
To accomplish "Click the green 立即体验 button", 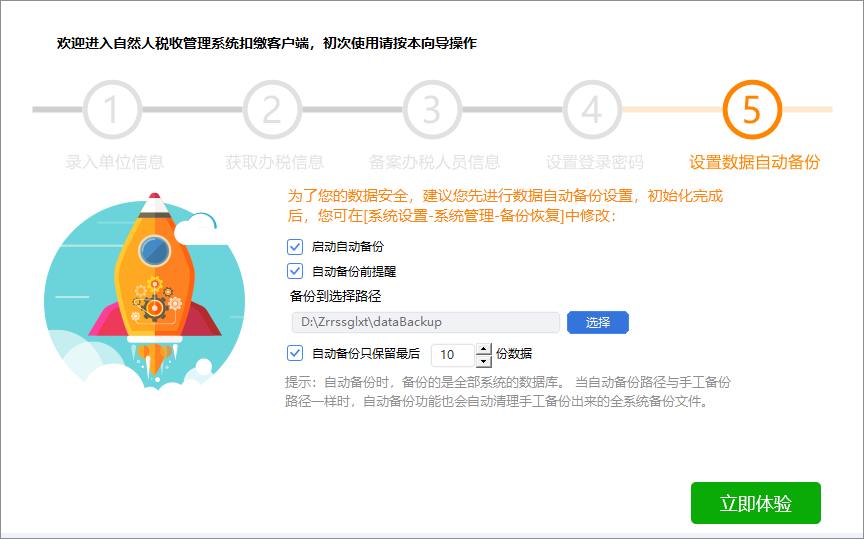I will (755, 503).
